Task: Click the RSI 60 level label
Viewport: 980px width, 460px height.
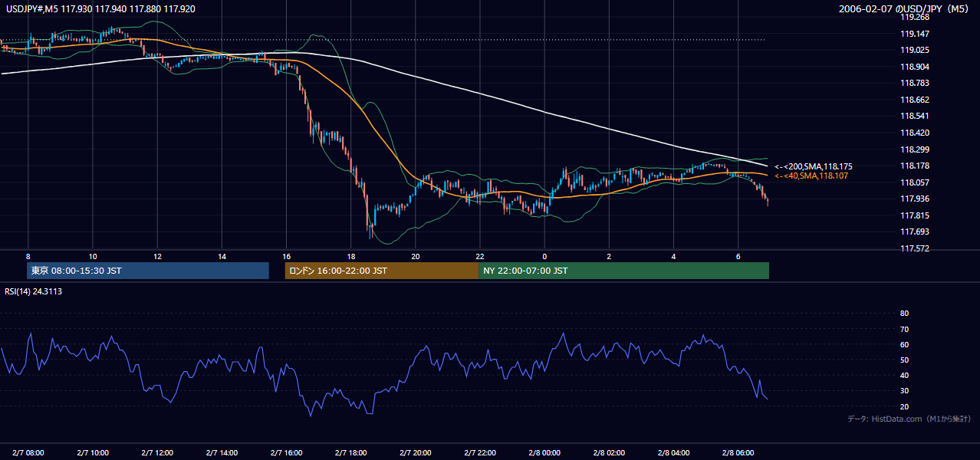Action: pos(904,344)
